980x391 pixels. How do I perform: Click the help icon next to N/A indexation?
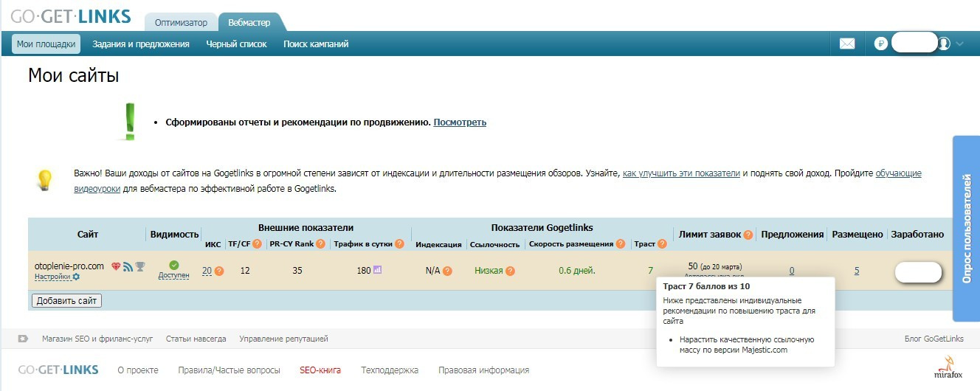pyautogui.click(x=448, y=271)
